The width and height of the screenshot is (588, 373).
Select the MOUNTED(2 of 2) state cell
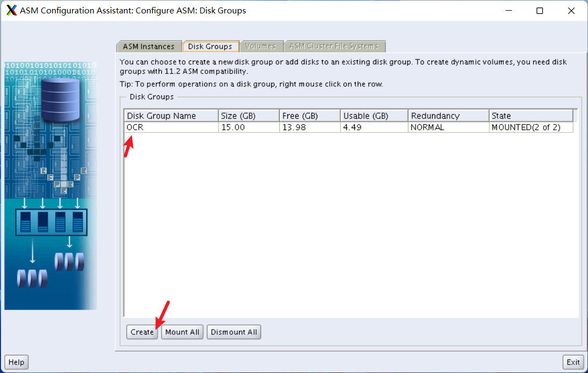point(531,127)
